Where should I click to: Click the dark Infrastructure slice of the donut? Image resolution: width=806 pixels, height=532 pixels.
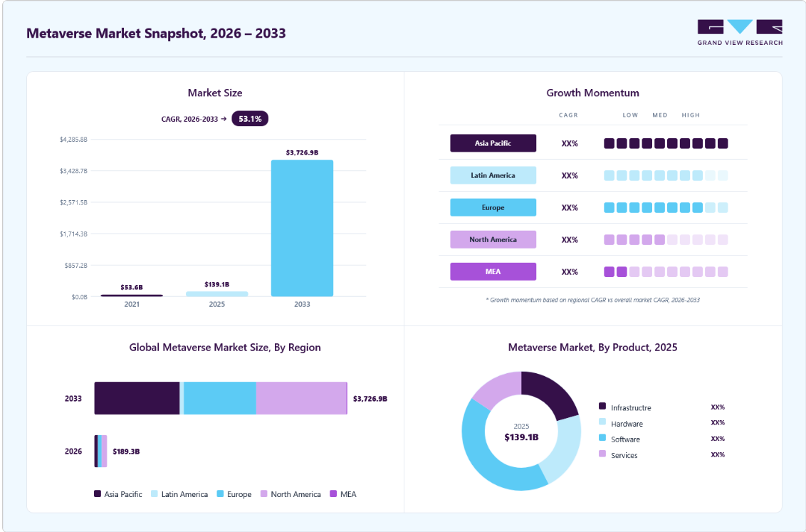tap(551, 394)
